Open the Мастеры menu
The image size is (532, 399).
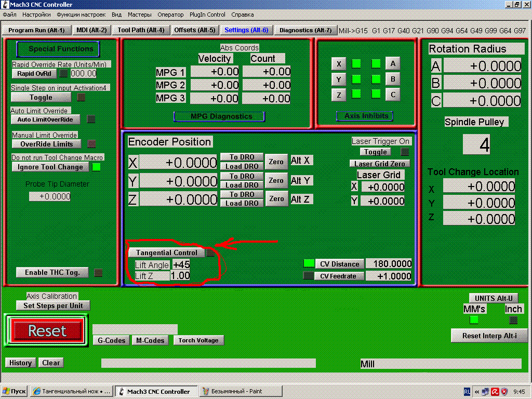click(139, 15)
